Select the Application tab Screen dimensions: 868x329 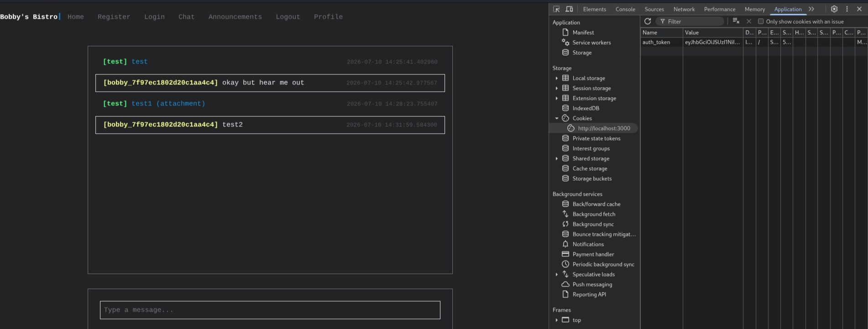coord(788,9)
